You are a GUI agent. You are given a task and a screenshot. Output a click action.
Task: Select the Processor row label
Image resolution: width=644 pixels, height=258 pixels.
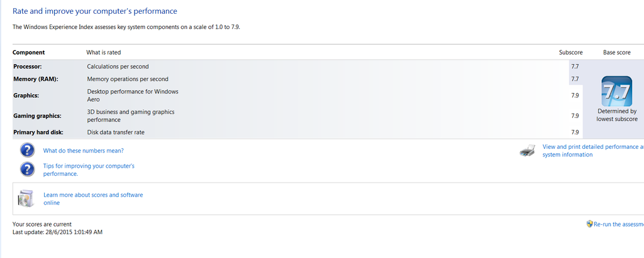(x=28, y=66)
